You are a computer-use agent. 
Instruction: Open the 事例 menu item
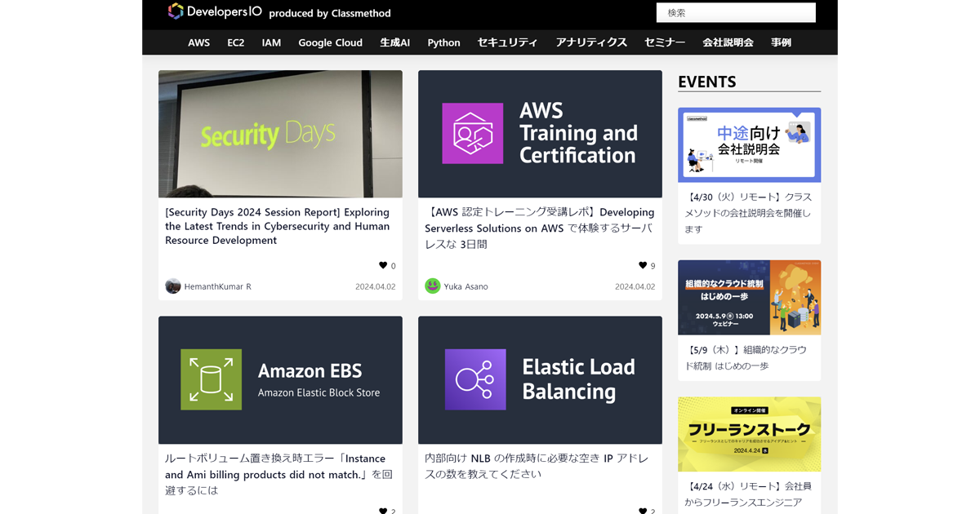781,42
